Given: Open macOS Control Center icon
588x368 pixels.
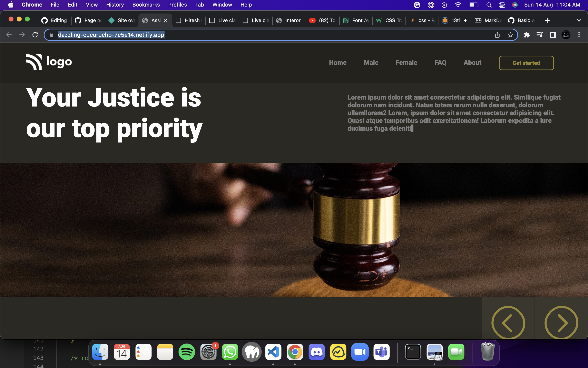Looking at the screenshot, I should pos(502,5).
